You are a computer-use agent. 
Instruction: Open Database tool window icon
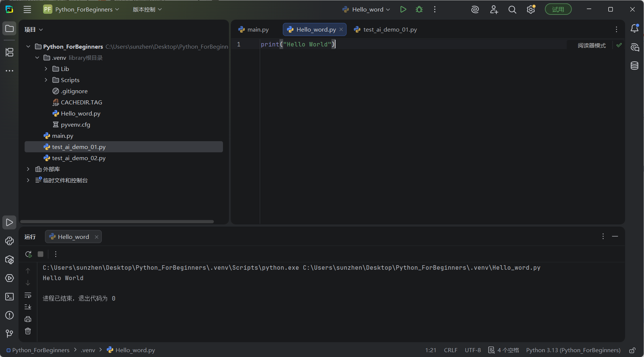point(635,66)
